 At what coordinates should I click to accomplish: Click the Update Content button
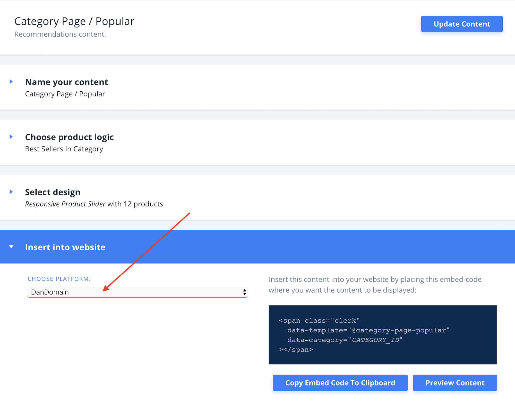pyautogui.click(x=461, y=24)
